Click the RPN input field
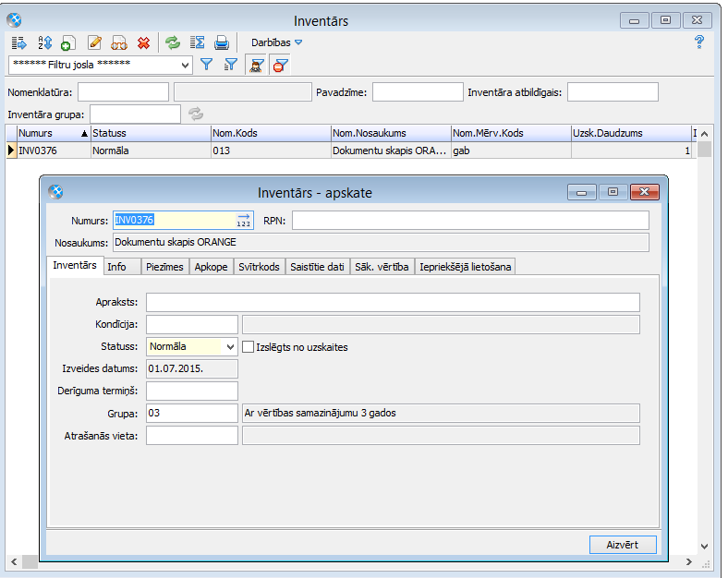Viewport: 728px width, 578px height. point(470,221)
